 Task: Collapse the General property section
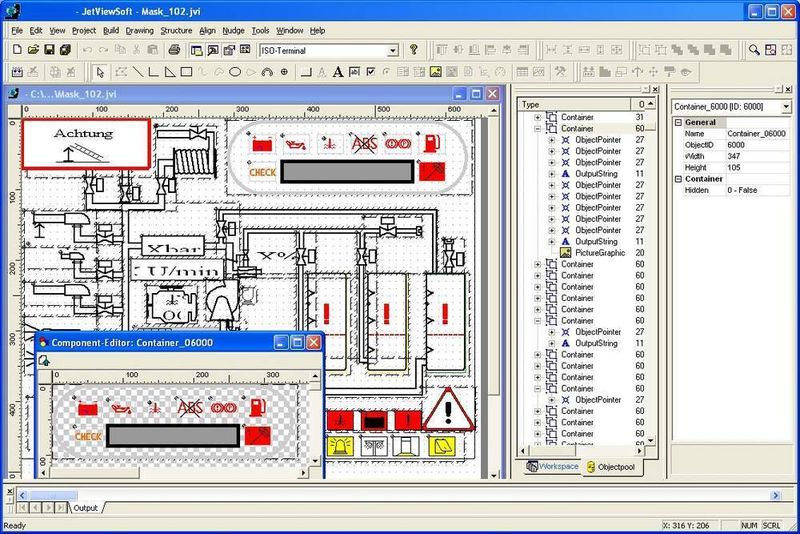tap(679, 122)
